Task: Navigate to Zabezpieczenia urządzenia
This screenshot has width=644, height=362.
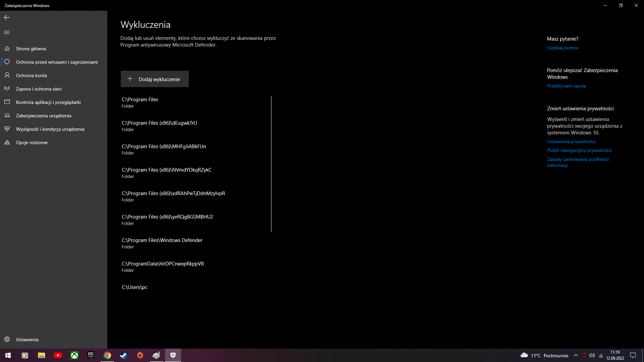Action: tap(54, 116)
